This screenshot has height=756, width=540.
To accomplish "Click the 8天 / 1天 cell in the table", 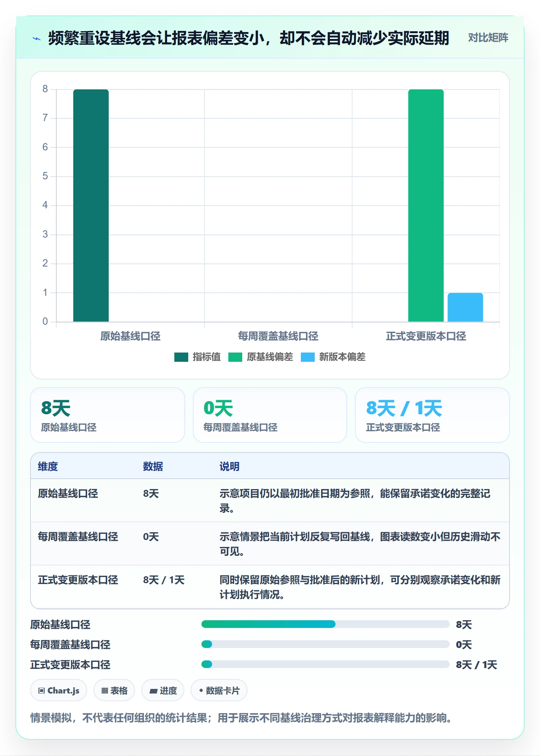I will tap(164, 580).
